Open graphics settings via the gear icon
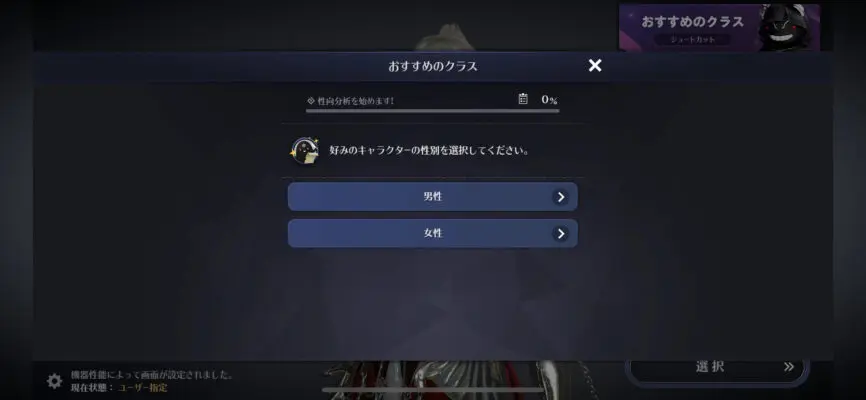 coord(54,381)
